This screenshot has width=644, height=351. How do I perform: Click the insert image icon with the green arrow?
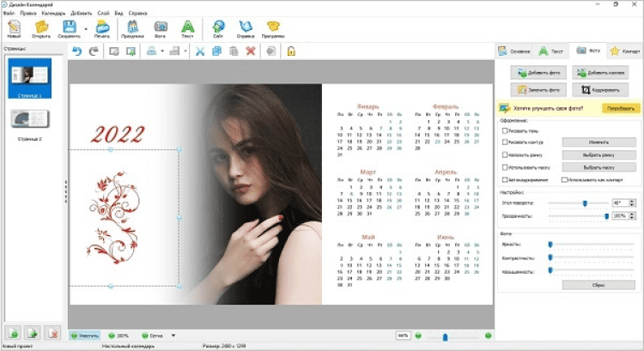(x=131, y=51)
